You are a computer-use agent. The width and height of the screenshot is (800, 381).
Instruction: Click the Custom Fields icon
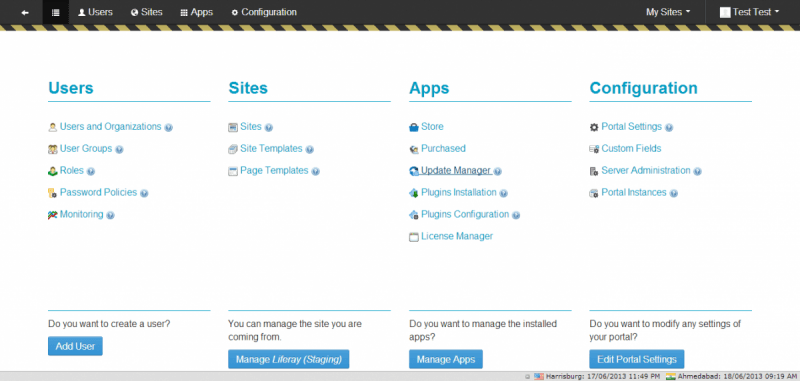tap(594, 149)
